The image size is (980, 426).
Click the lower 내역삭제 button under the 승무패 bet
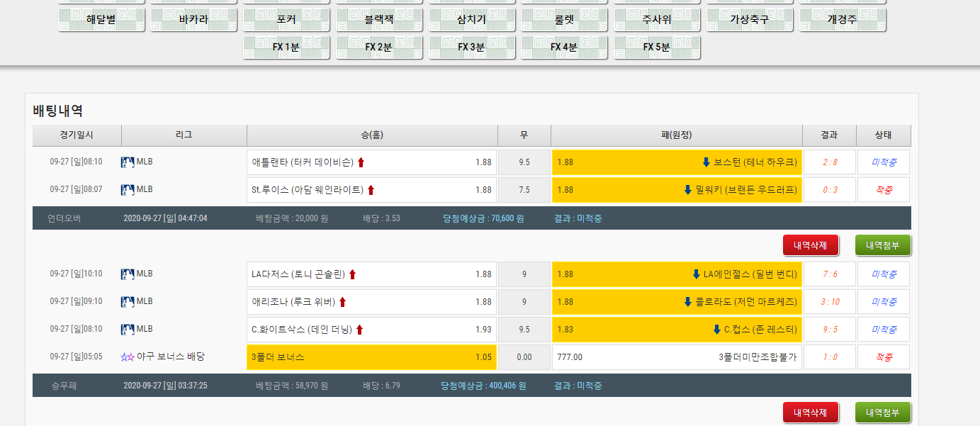pos(811,413)
